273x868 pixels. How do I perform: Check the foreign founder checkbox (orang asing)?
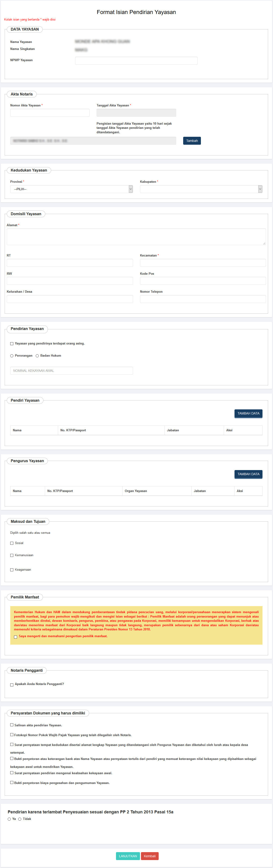tap(12, 344)
